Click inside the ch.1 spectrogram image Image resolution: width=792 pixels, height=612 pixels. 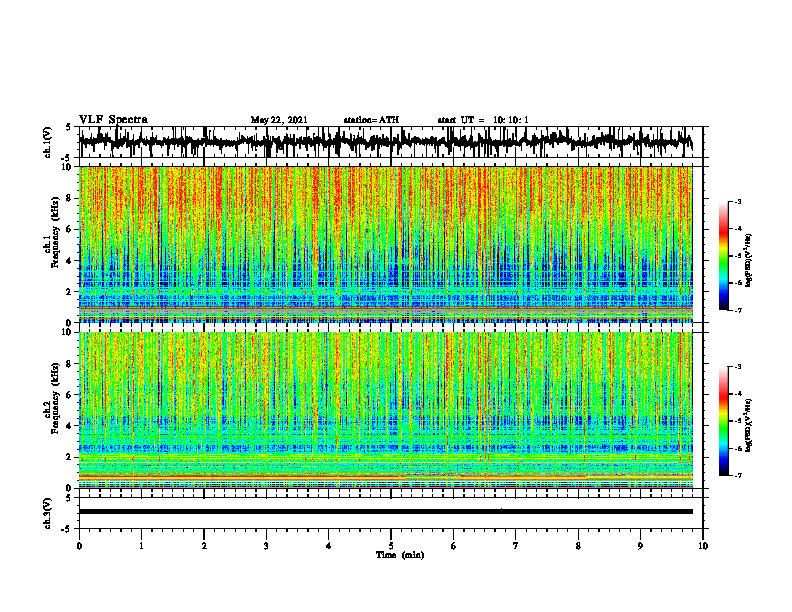385,244
